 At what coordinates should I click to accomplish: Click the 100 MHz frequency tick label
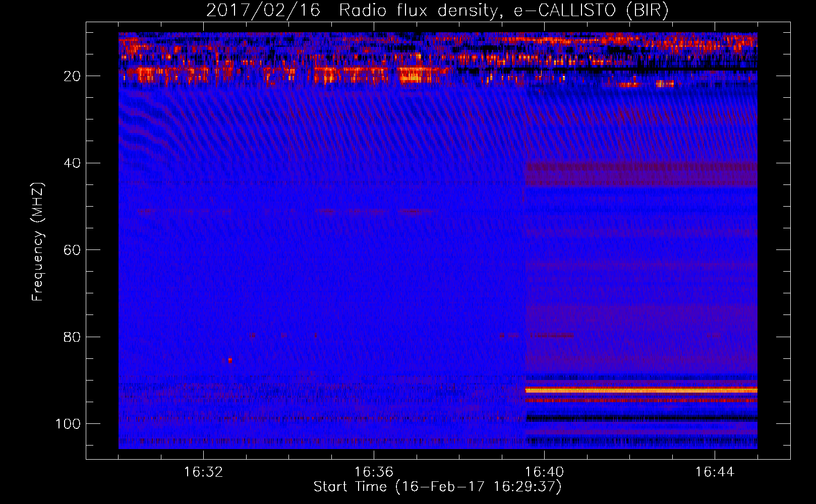(68, 424)
